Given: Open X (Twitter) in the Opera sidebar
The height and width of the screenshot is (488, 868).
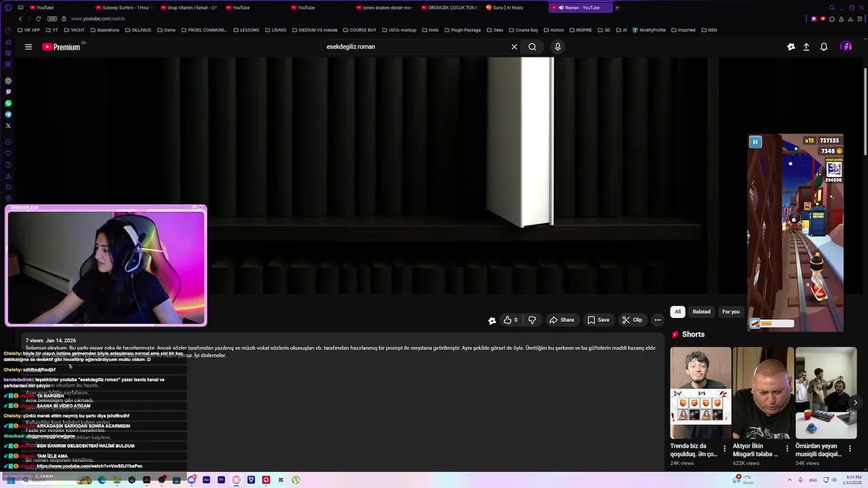Looking at the screenshot, I should [x=8, y=125].
